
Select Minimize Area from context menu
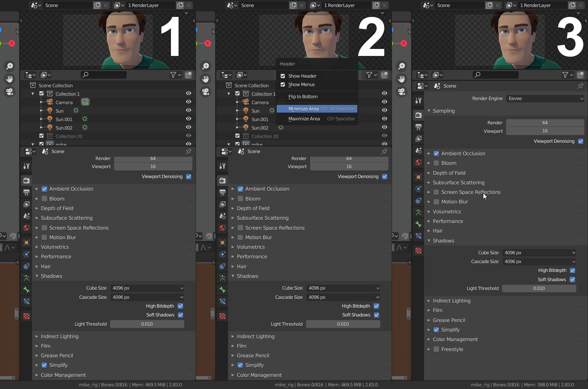pyautogui.click(x=317, y=109)
